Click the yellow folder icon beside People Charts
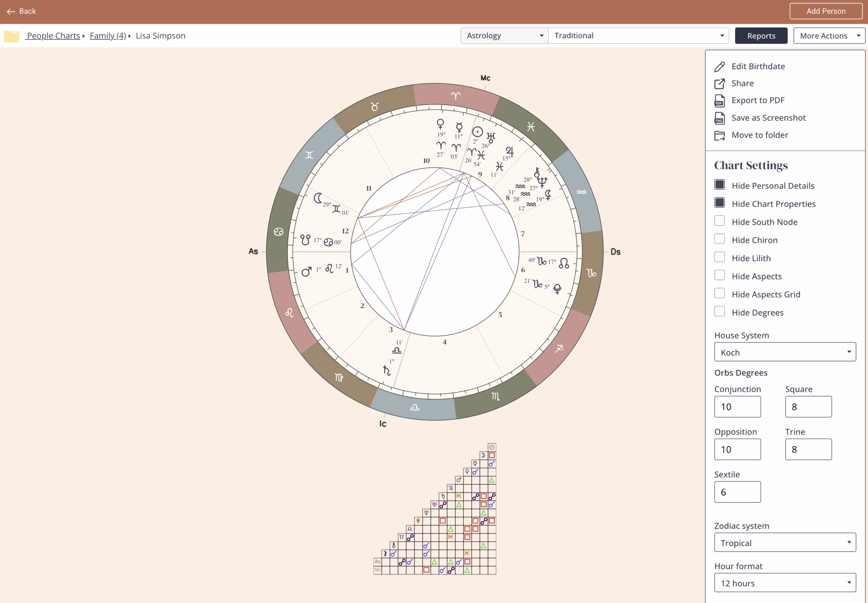 tap(12, 36)
